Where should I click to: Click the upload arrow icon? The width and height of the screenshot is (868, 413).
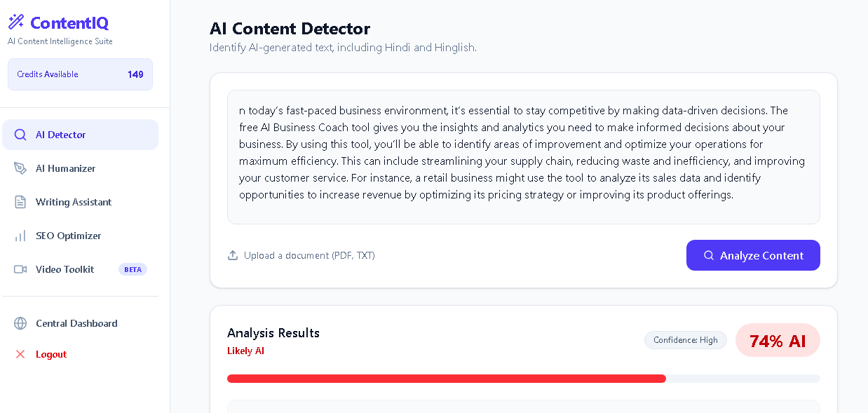pyautogui.click(x=232, y=255)
